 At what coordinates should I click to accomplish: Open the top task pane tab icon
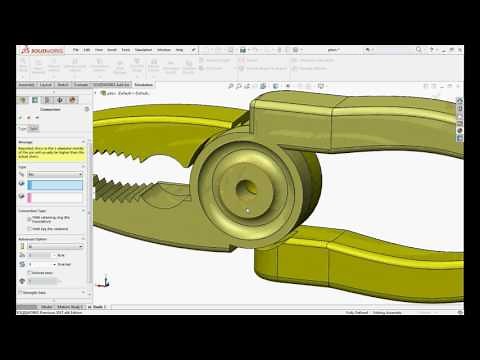[460, 100]
